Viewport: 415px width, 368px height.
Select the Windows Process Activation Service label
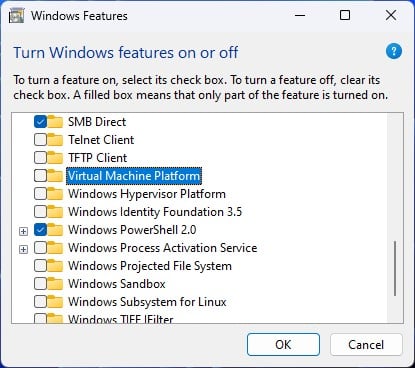(163, 248)
